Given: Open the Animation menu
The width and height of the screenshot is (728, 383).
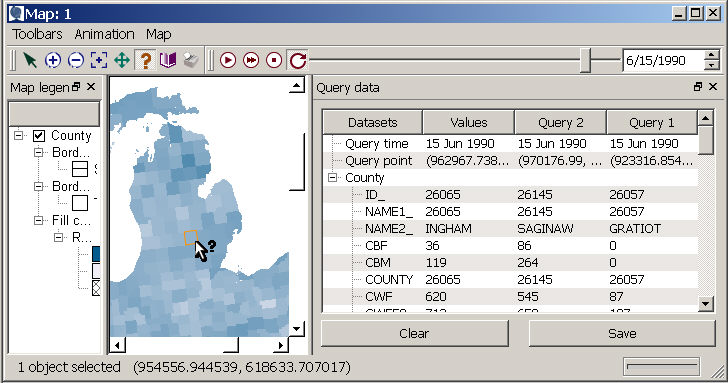Looking at the screenshot, I should point(104,34).
